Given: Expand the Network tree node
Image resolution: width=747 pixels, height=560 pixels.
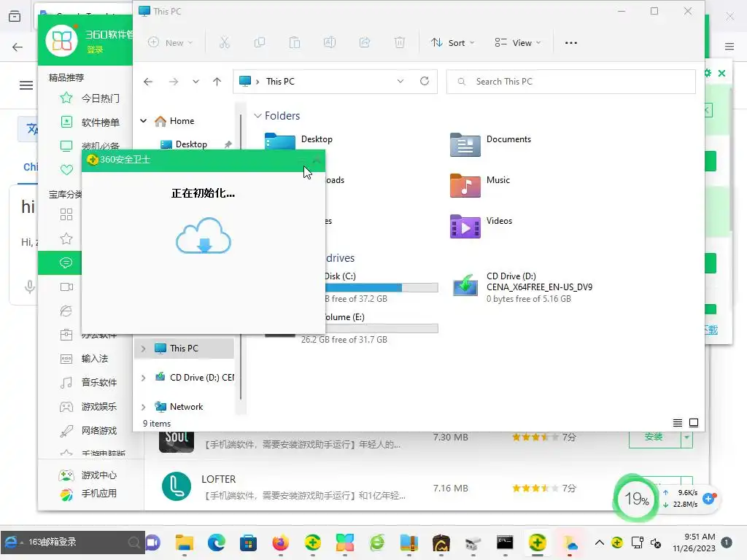Looking at the screenshot, I should (x=144, y=407).
